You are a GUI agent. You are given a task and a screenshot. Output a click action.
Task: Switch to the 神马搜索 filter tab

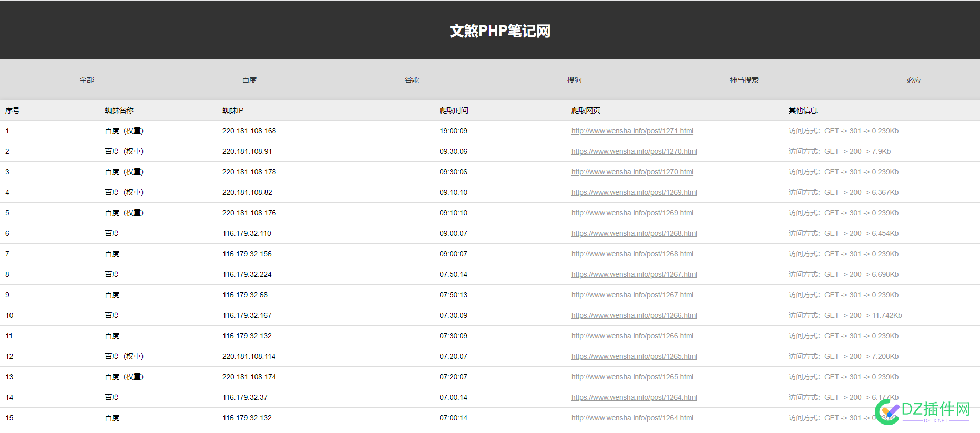[x=744, y=80]
